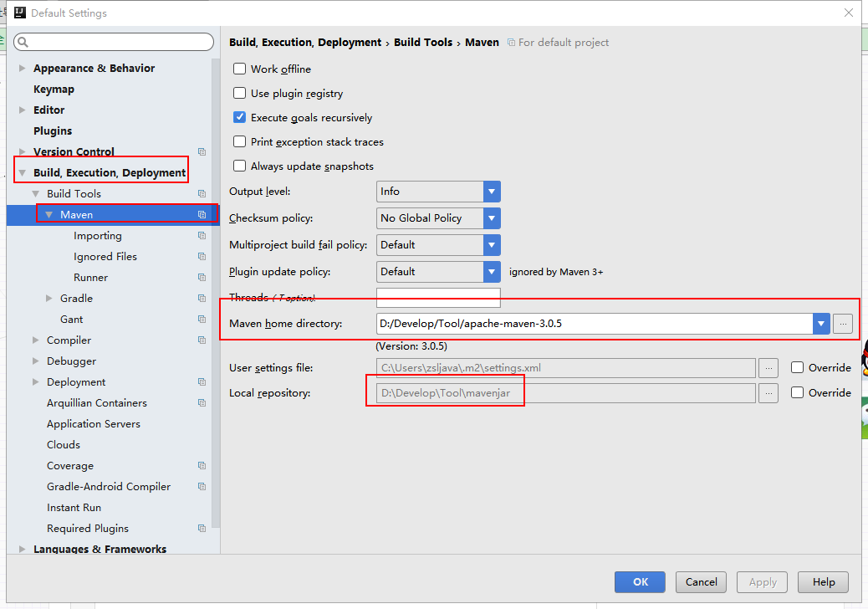Image resolution: width=868 pixels, height=609 pixels.
Task: Click the Help button
Action: [823, 582]
